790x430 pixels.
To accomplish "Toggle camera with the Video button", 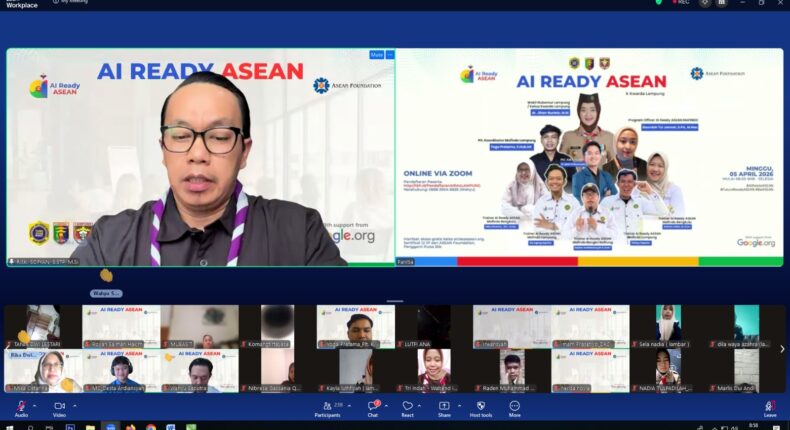I will click(59, 407).
